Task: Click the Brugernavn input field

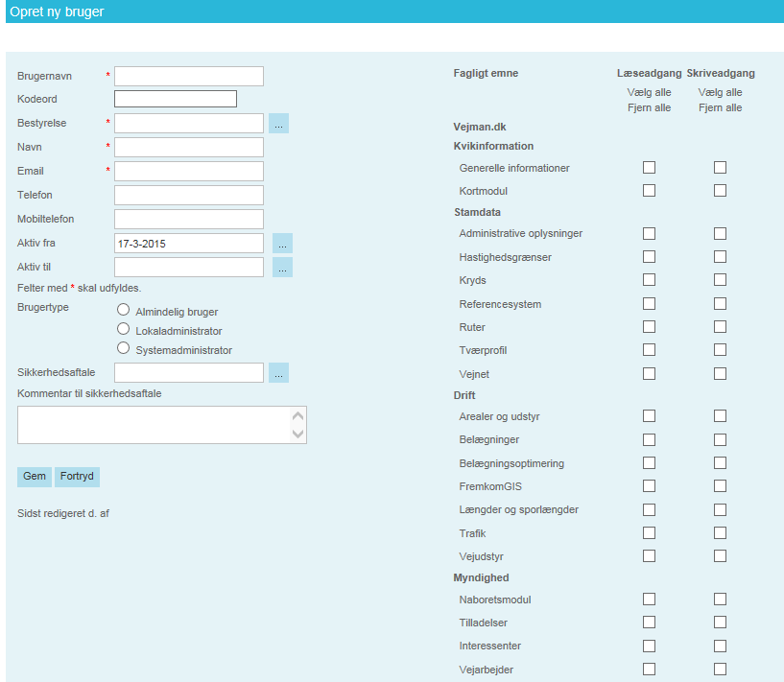Action: click(189, 76)
